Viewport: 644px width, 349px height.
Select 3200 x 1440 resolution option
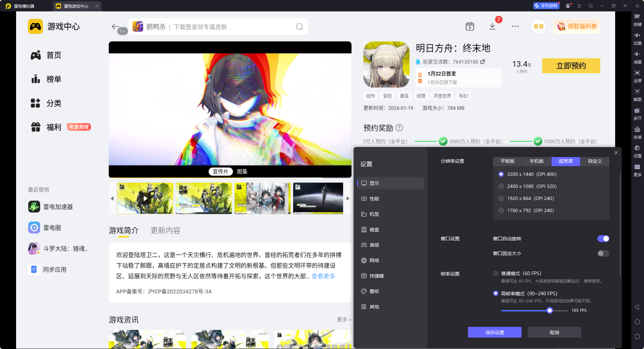[501, 174]
